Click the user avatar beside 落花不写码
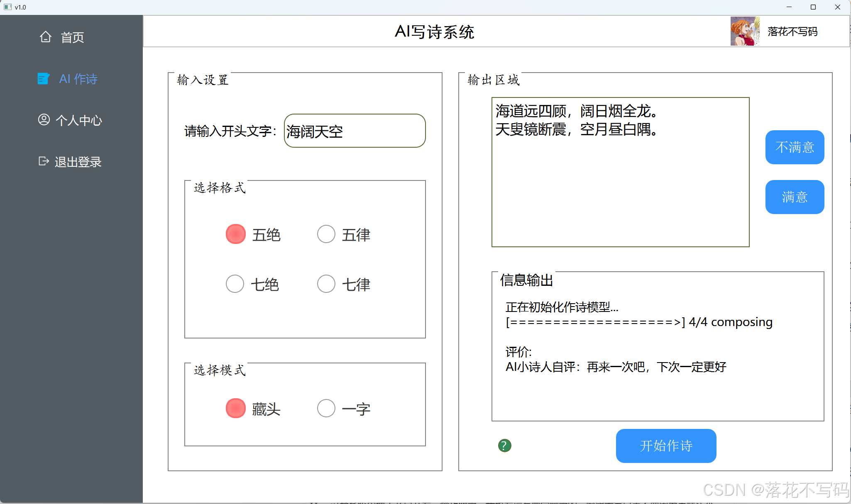Screen dimensions: 851x504 tap(745, 31)
